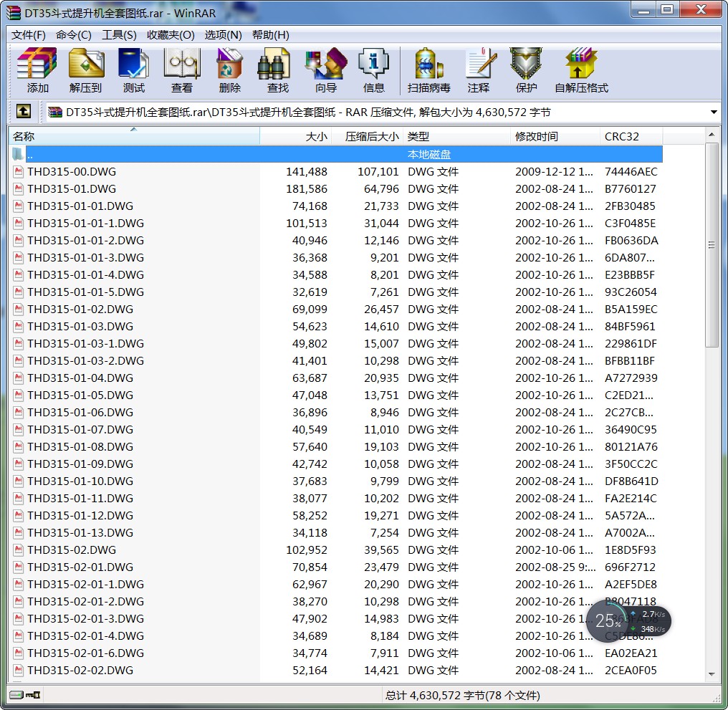This screenshot has width=728, height=710.
Task: Click the 添加 (Add) toolbar icon
Action: (37, 64)
